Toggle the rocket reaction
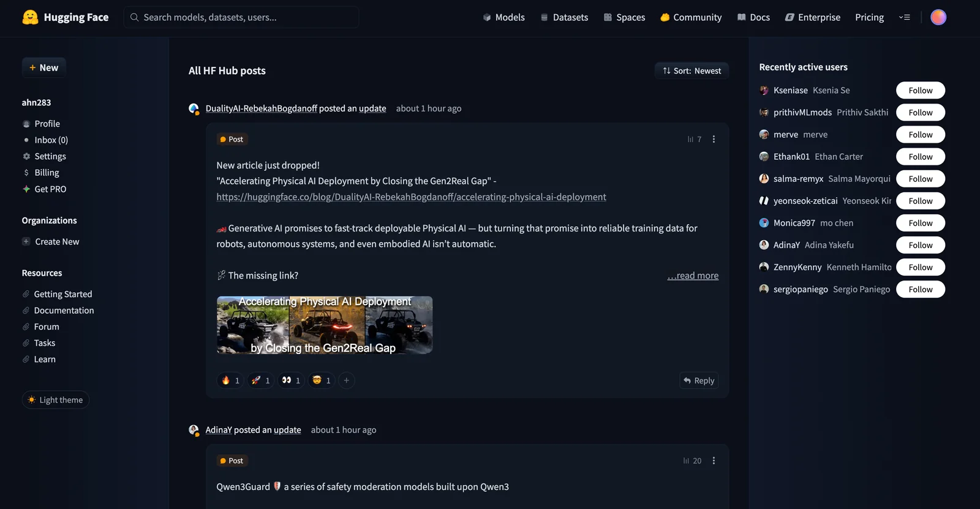 coord(260,380)
